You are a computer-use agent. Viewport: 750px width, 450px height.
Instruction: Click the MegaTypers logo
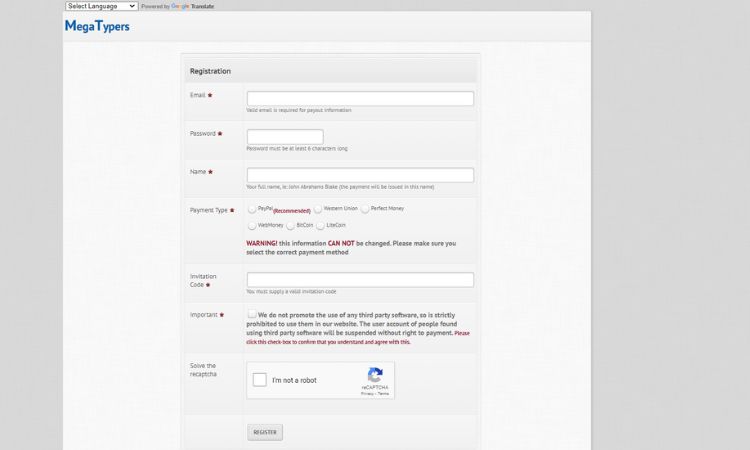97,26
